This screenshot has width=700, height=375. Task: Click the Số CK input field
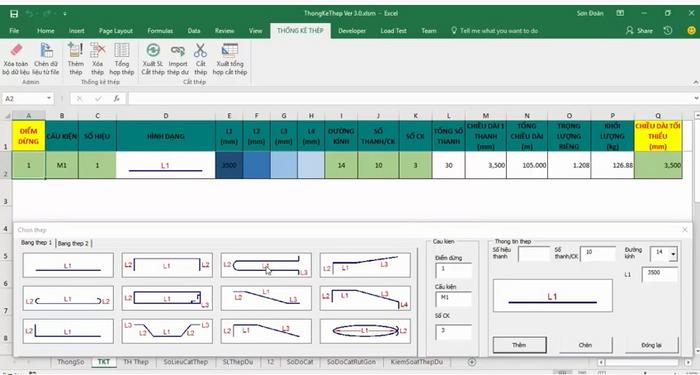[x=454, y=332]
